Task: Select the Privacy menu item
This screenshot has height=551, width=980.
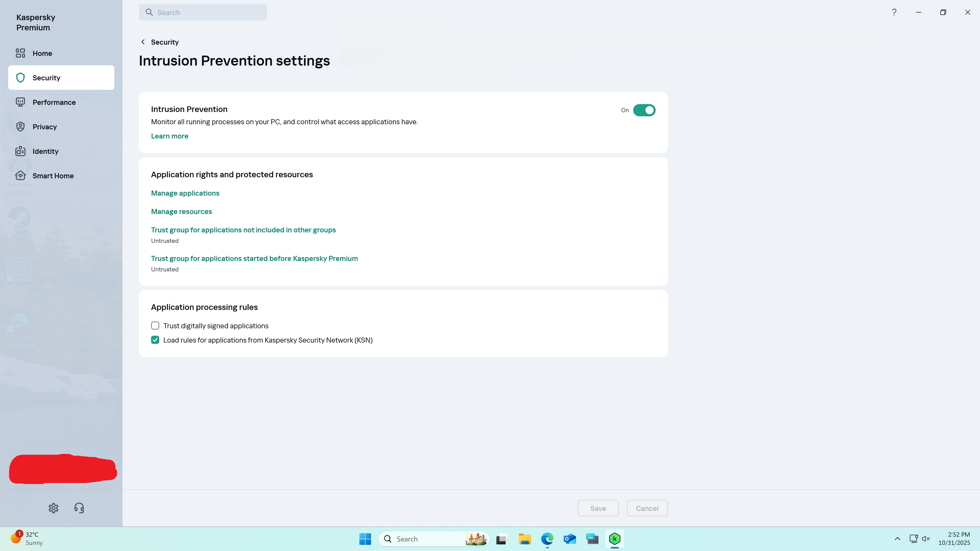Action: pos(61,127)
